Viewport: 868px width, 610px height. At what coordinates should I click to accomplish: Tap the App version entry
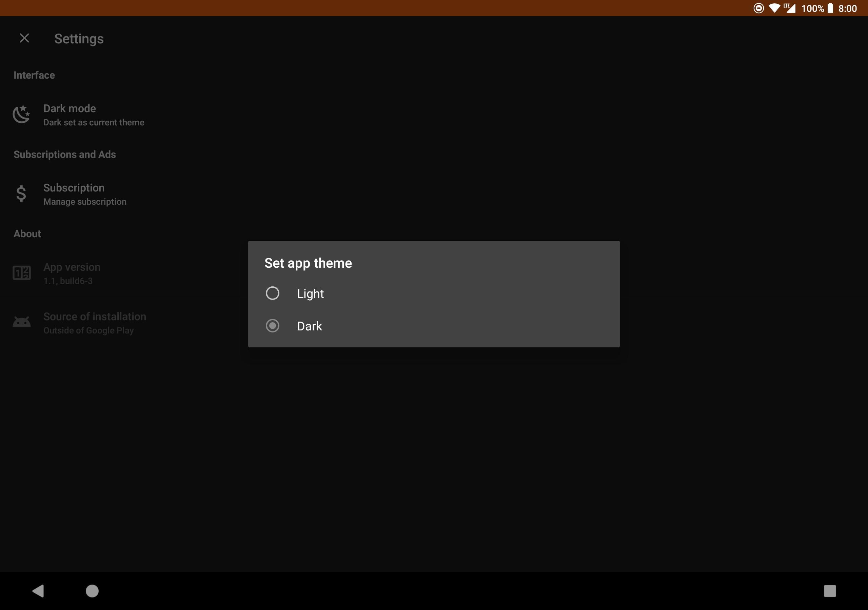(72, 273)
